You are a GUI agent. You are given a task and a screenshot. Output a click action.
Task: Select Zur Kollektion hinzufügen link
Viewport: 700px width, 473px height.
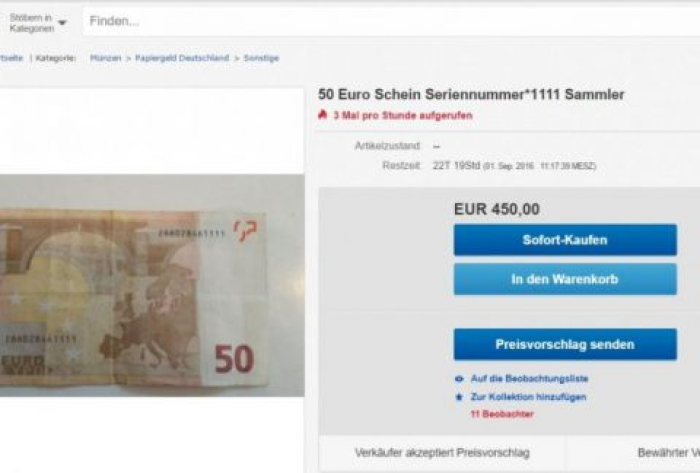[x=529, y=397]
